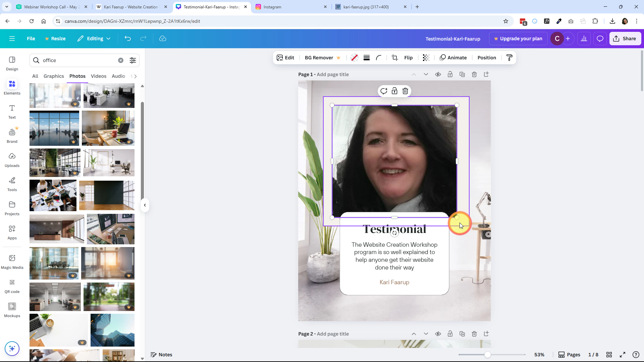The height and width of the screenshot is (362, 644).
Task: Duplicate Page 1
Action: (x=462, y=74)
